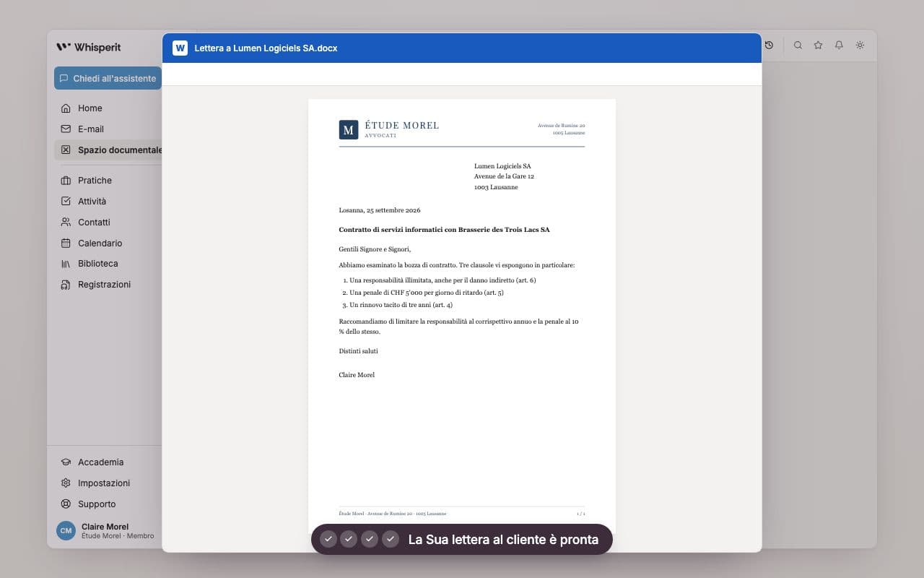Click the Impostazioni gear icon
Image resolution: width=924 pixels, height=578 pixels.
tap(66, 483)
